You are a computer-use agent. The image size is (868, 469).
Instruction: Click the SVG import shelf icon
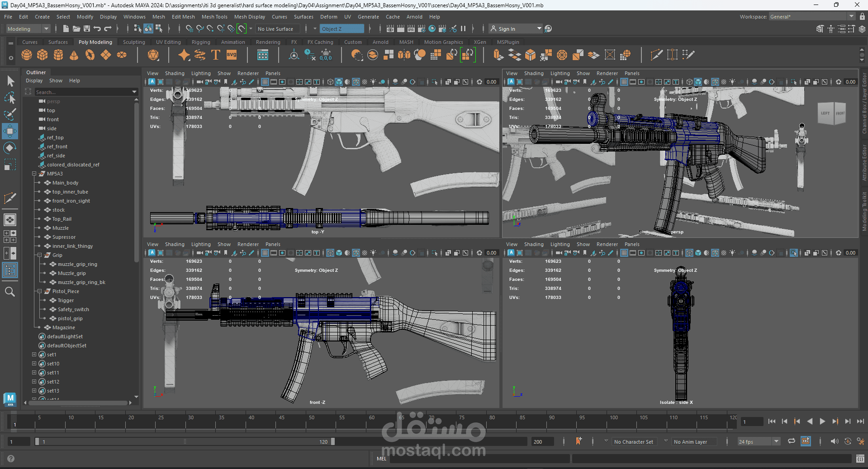point(232,55)
